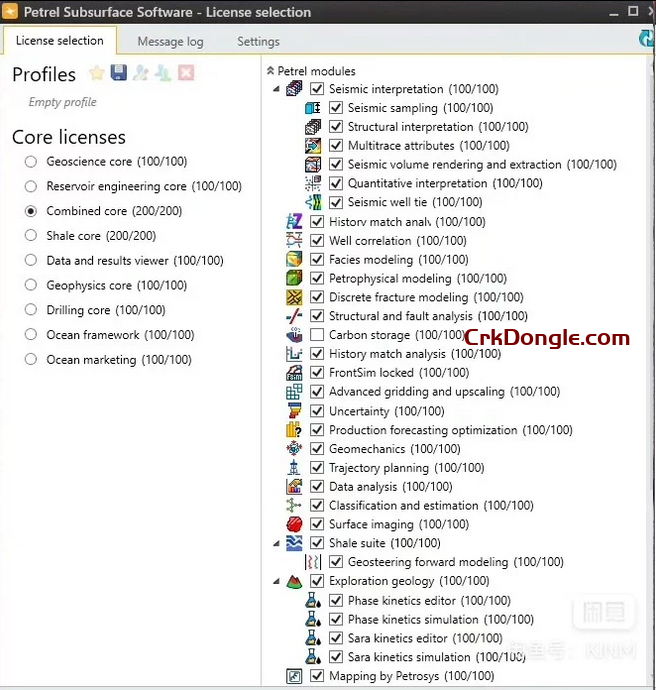656x690 pixels.
Task: Click the delete profile red X icon
Action: click(186, 73)
